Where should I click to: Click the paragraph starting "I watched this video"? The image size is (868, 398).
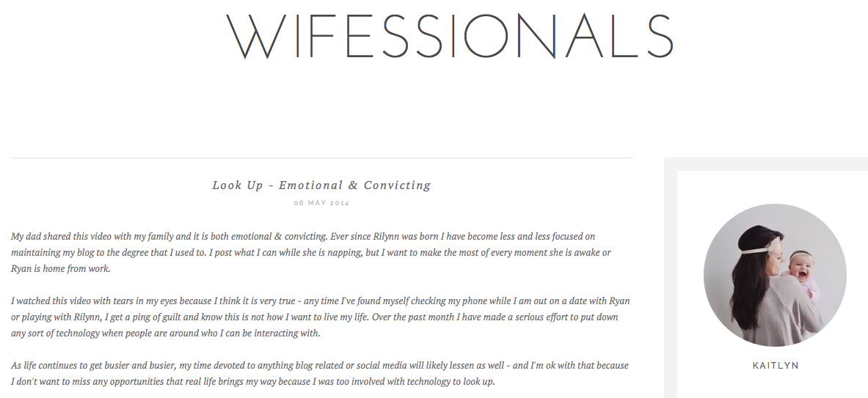click(x=321, y=317)
